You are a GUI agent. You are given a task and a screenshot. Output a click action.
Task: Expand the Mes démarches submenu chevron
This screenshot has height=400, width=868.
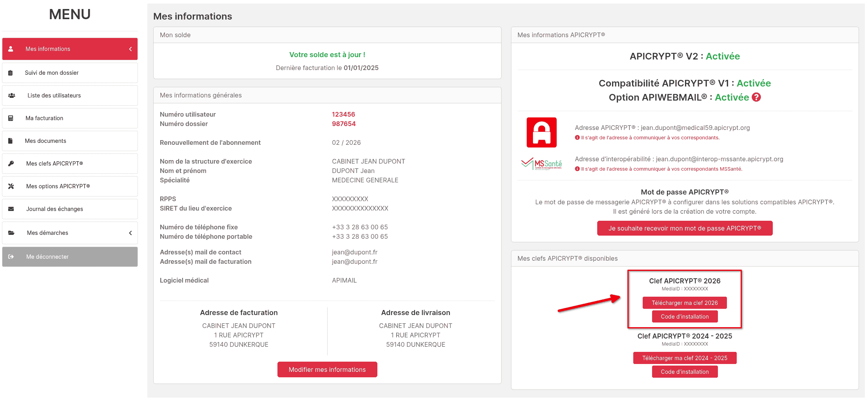point(130,233)
